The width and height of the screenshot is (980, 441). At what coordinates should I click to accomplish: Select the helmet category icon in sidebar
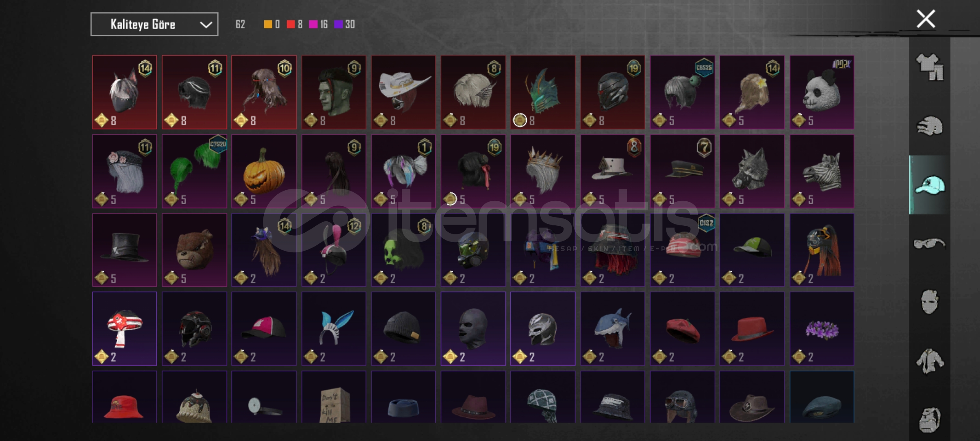(x=929, y=126)
